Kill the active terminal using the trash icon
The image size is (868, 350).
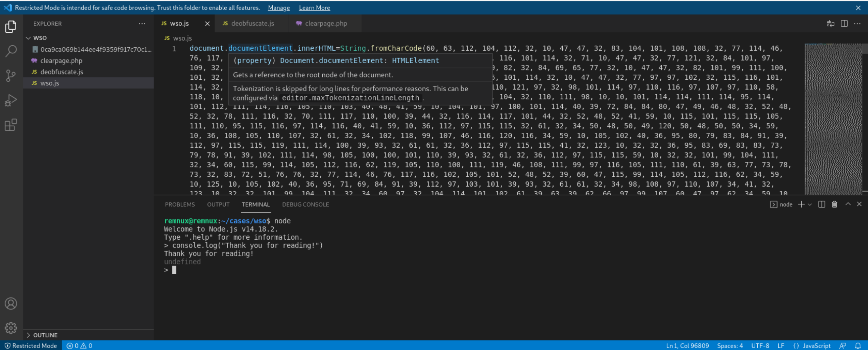[x=834, y=204]
